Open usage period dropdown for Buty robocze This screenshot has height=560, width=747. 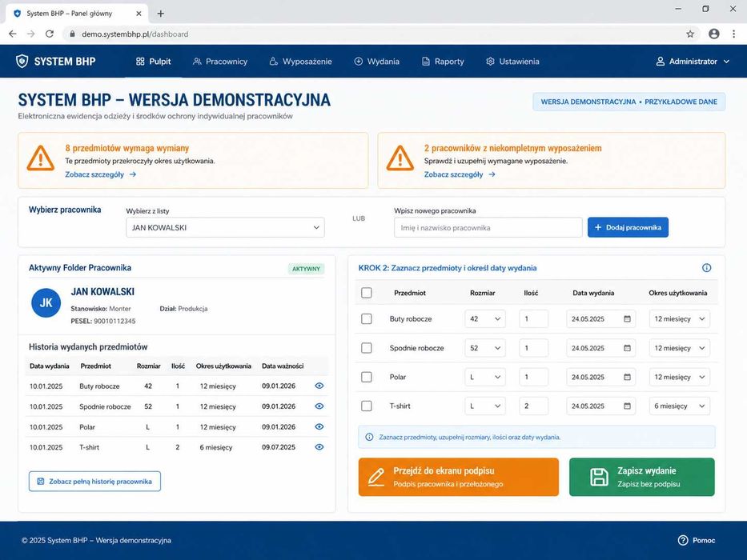(680, 318)
